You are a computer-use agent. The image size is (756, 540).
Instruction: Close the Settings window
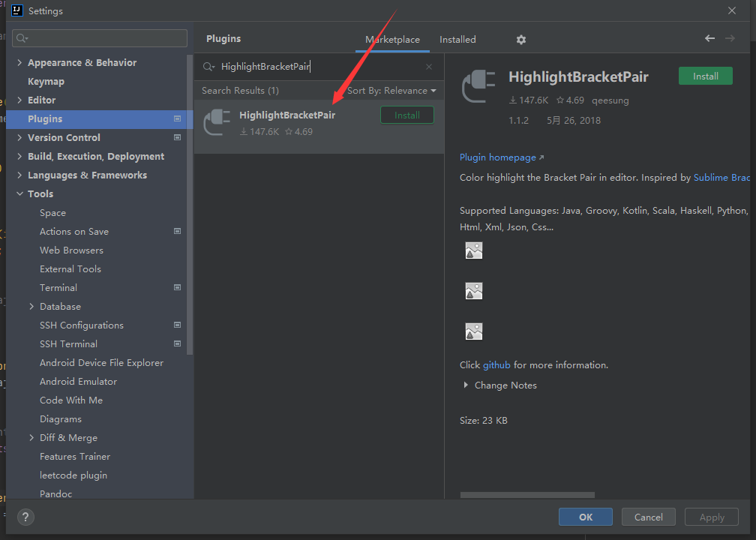tap(731, 10)
